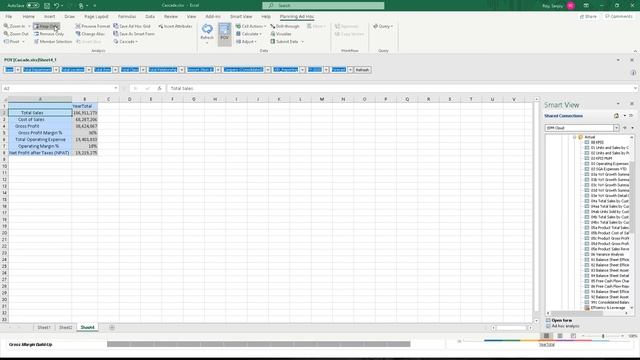The width and height of the screenshot is (640, 360).
Task: Switch to Sheet1 tab
Action: pyautogui.click(x=44, y=327)
